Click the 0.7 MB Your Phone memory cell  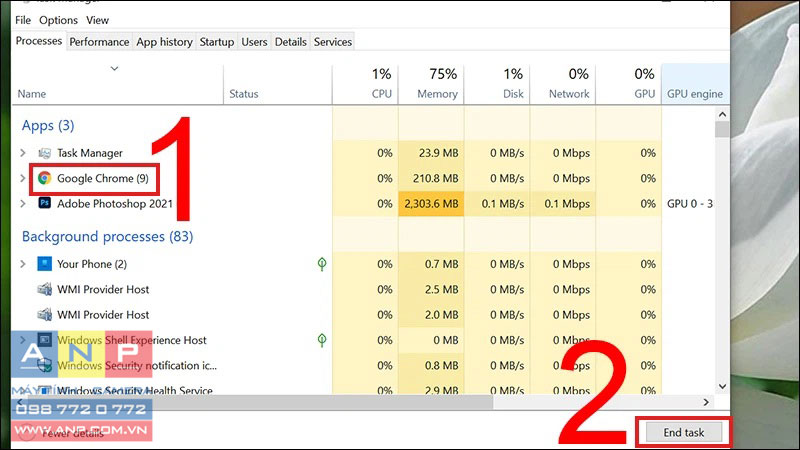pos(431,264)
